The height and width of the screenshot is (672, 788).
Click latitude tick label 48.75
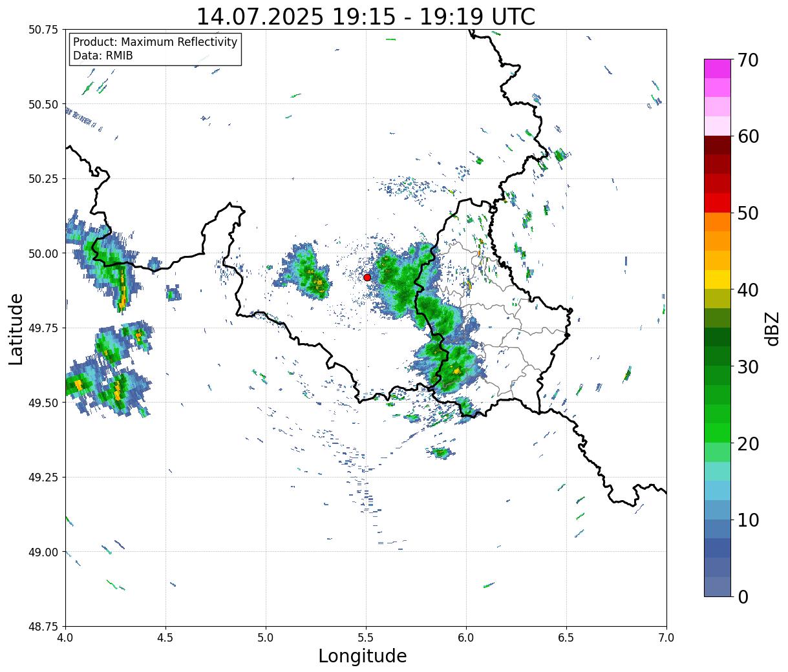click(x=43, y=627)
